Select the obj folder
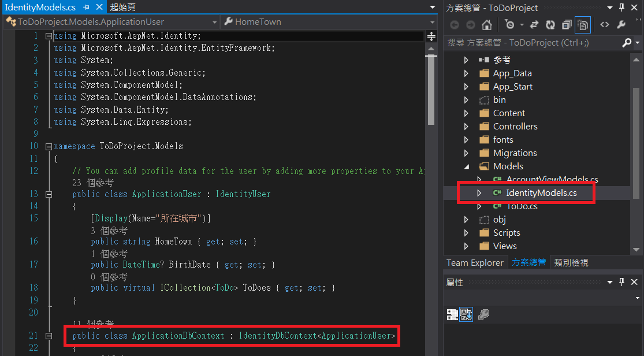This screenshot has height=356, width=644. 500,220
